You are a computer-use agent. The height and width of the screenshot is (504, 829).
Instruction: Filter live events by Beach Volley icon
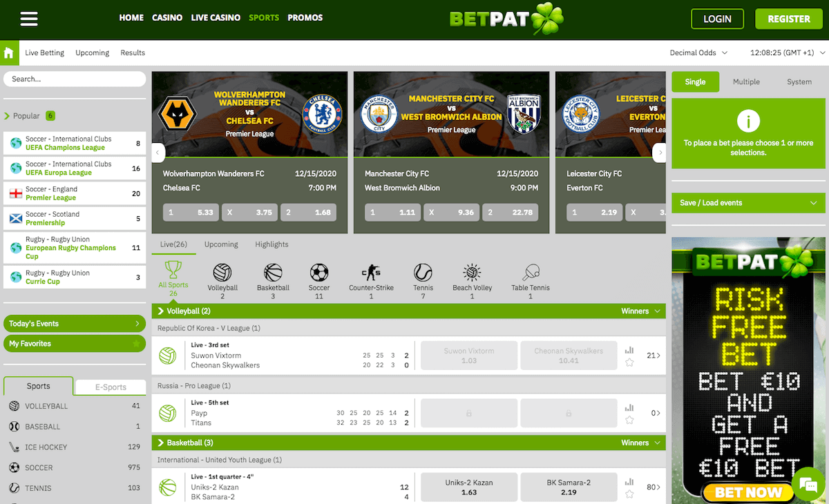click(473, 273)
